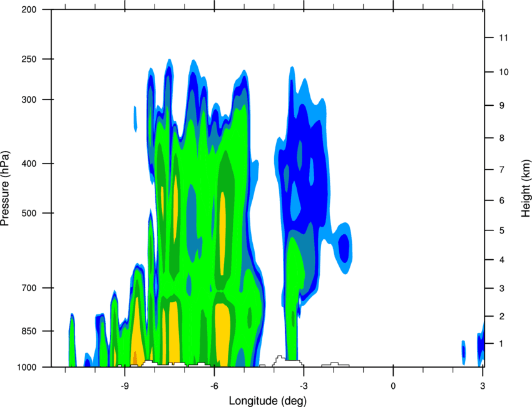This screenshot has width=532, height=407.
Task: Click the orange contour near longitude -9
Action: (x=135, y=357)
